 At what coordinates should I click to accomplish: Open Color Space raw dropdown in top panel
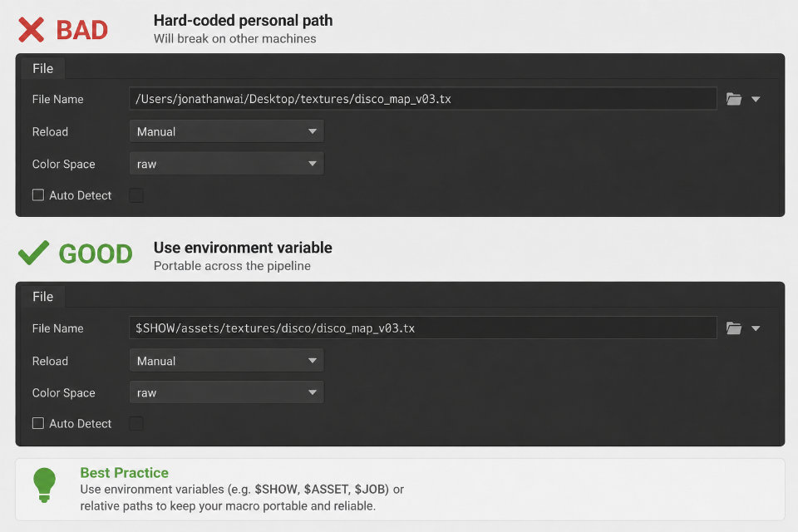click(x=226, y=164)
